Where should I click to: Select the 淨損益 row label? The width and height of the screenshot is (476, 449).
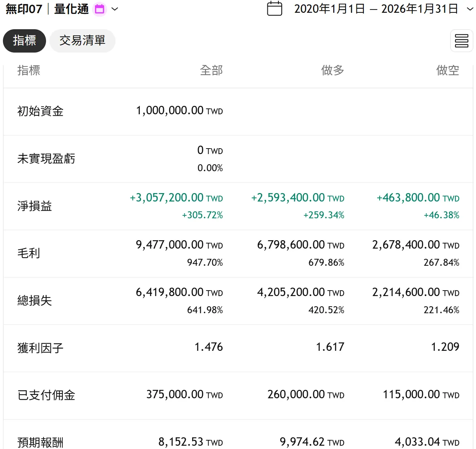coord(34,206)
